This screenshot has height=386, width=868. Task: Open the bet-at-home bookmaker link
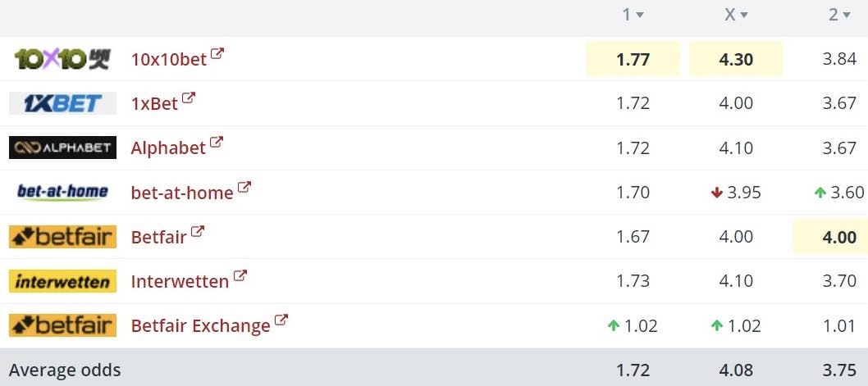[182, 193]
